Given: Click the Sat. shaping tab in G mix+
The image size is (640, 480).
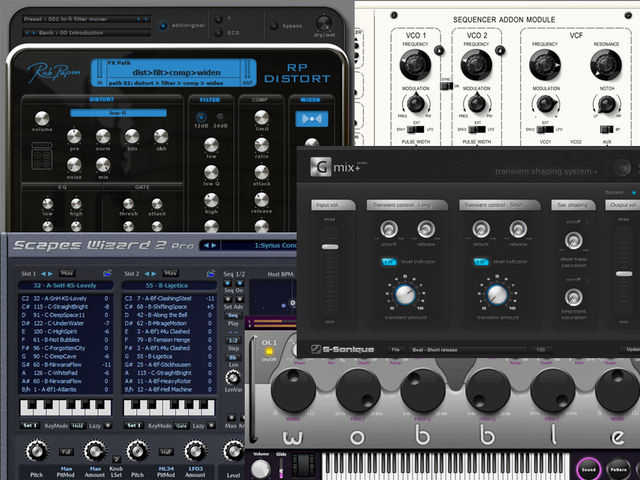Looking at the screenshot, I should (x=573, y=205).
